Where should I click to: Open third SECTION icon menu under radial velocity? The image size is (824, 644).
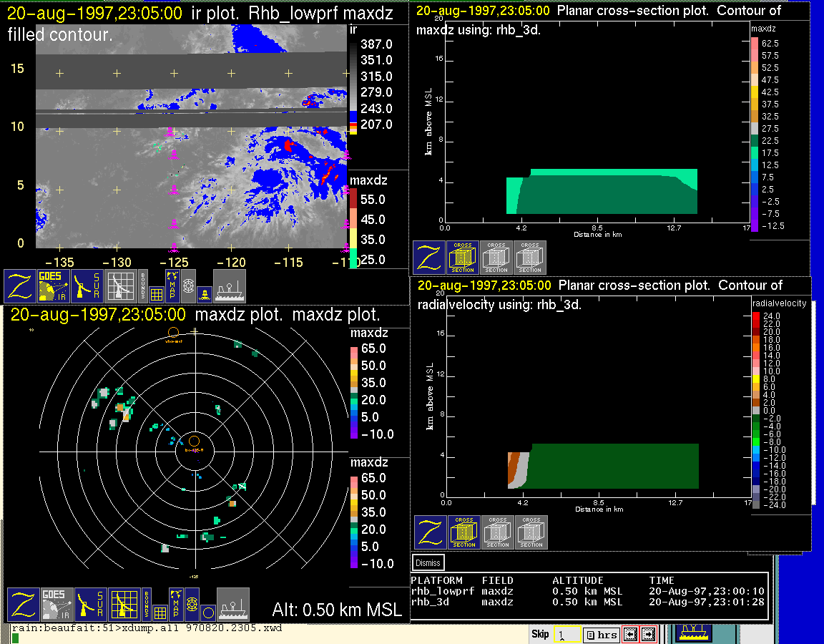(x=531, y=532)
